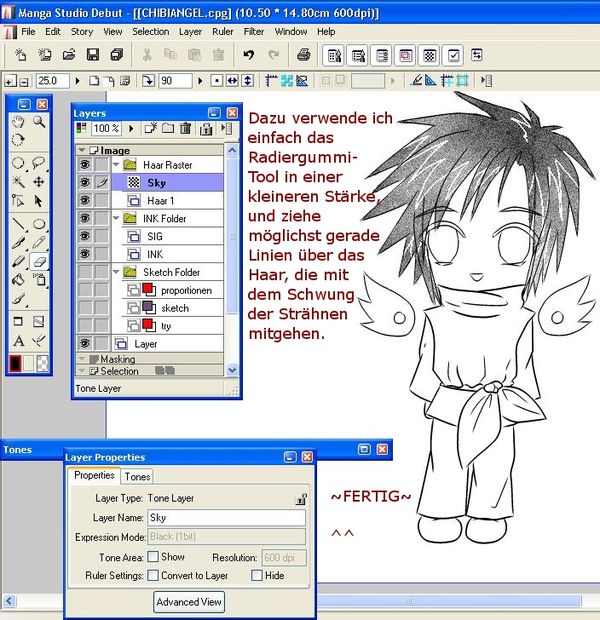This screenshot has height=620, width=600.
Task: Click the Flip Vertical toolbar icon
Action: point(248,81)
